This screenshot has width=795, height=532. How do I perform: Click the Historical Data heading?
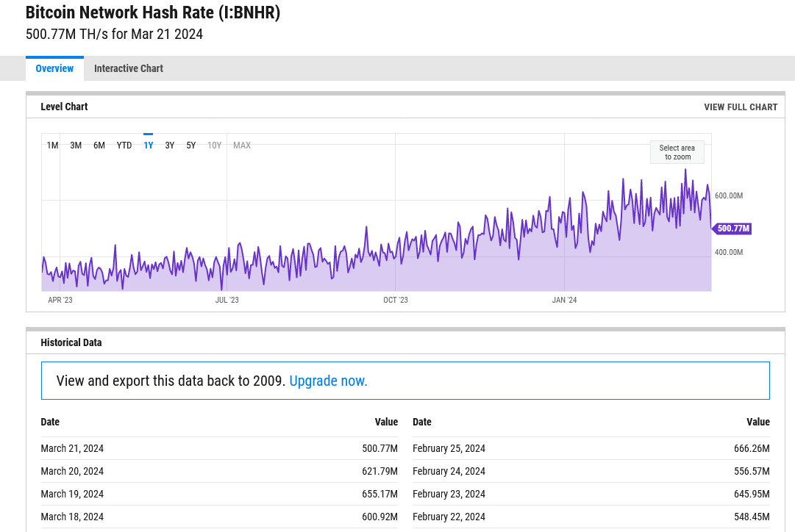click(x=71, y=342)
